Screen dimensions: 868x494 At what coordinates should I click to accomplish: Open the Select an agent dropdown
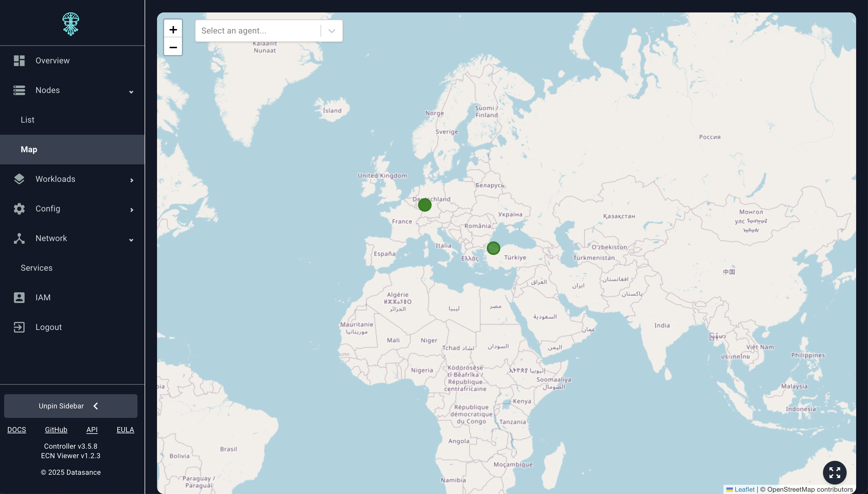331,31
